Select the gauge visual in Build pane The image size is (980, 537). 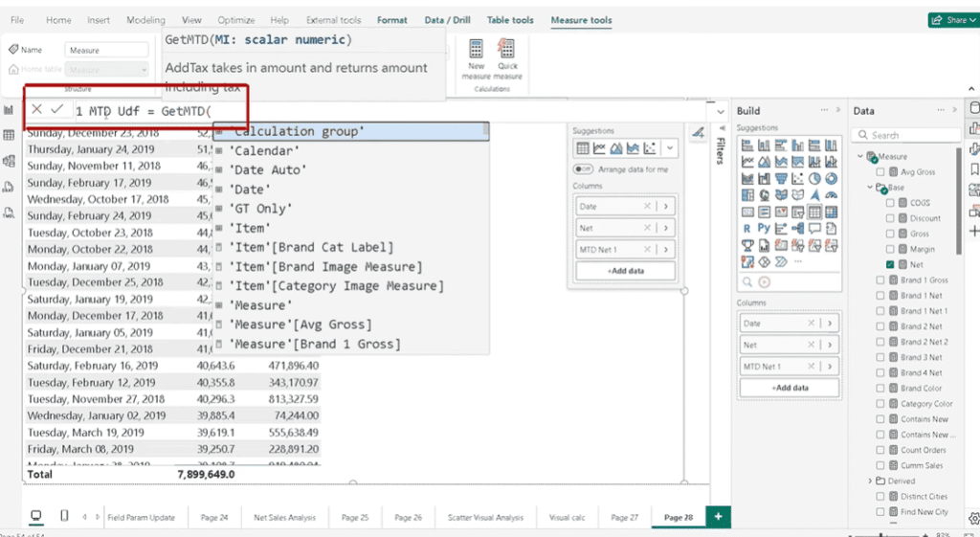(x=832, y=195)
